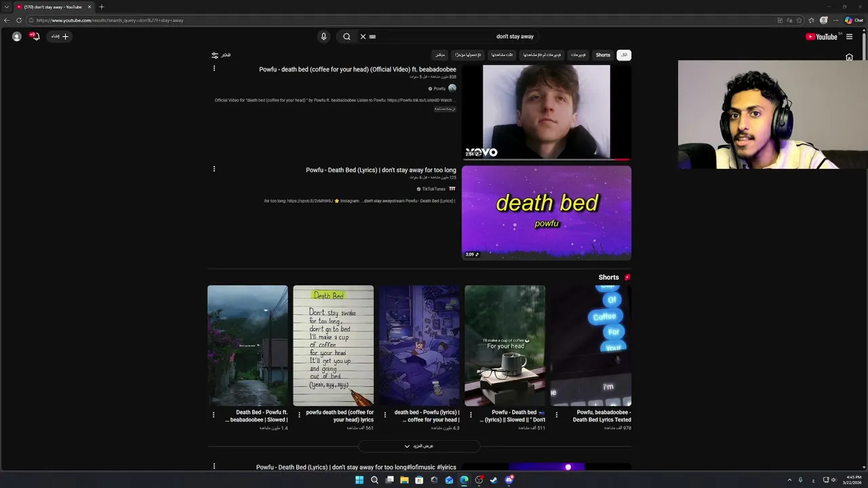The image size is (868, 488).
Task: Open the YouTube logo home link
Action: (821, 37)
